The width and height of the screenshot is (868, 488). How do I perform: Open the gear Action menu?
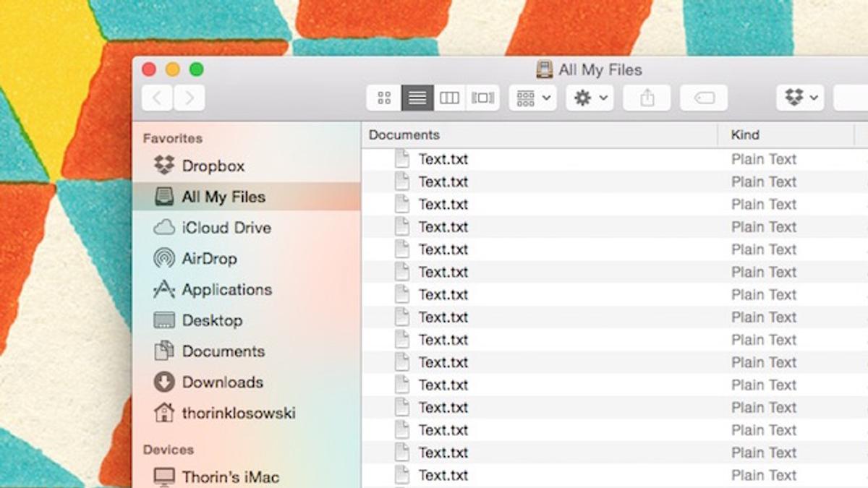[590, 98]
